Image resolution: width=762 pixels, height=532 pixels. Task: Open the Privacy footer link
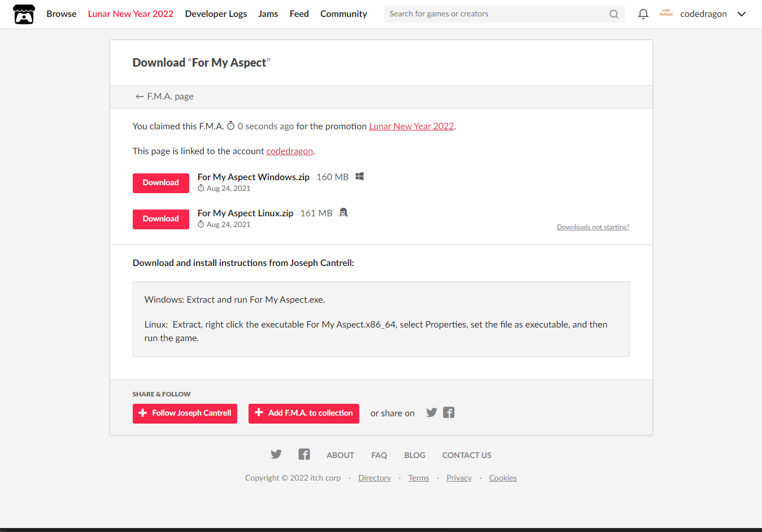[459, 478]
